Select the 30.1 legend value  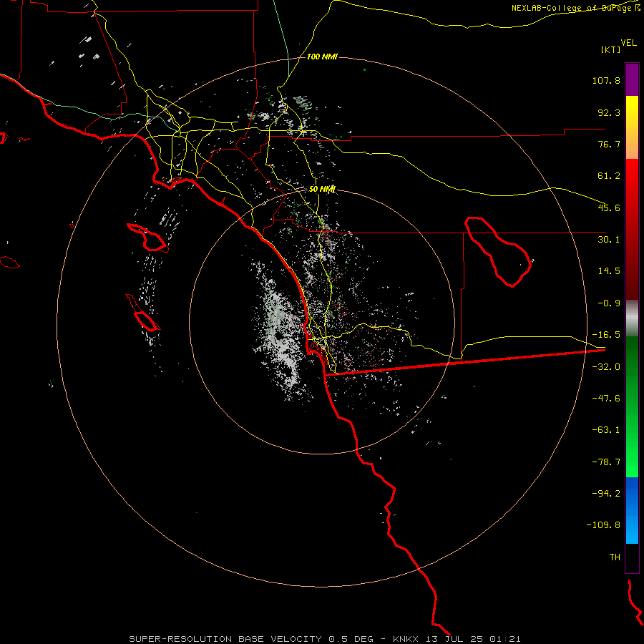coord(609,240)
